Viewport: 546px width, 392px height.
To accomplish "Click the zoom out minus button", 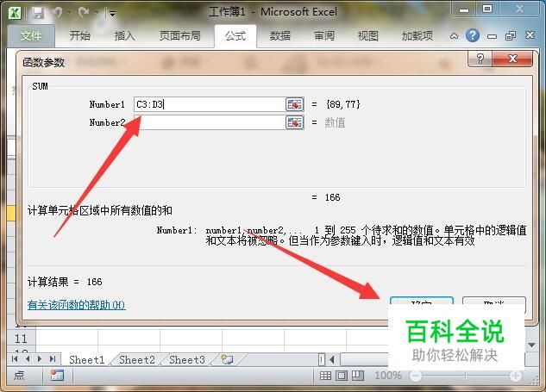I will click(x=416, y=376).
